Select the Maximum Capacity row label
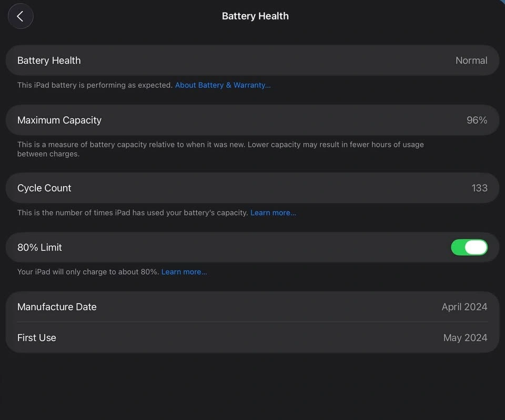The image size is (505, 420). 59,120
